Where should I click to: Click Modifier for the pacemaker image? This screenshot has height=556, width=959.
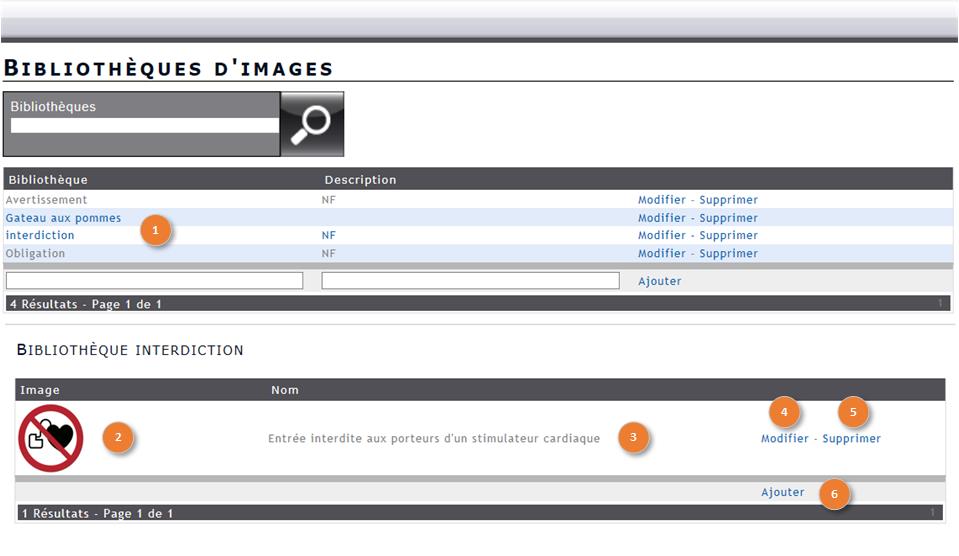point(785,439)
